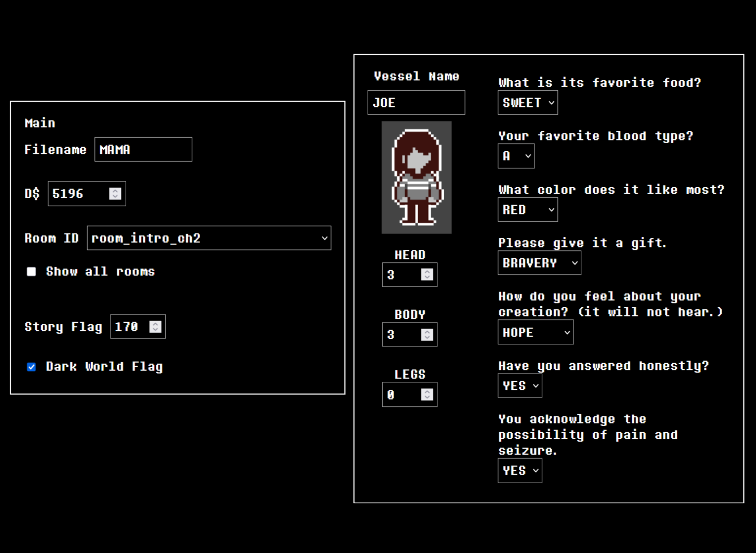Click the Dark World Flag label text

coord(104,367)
